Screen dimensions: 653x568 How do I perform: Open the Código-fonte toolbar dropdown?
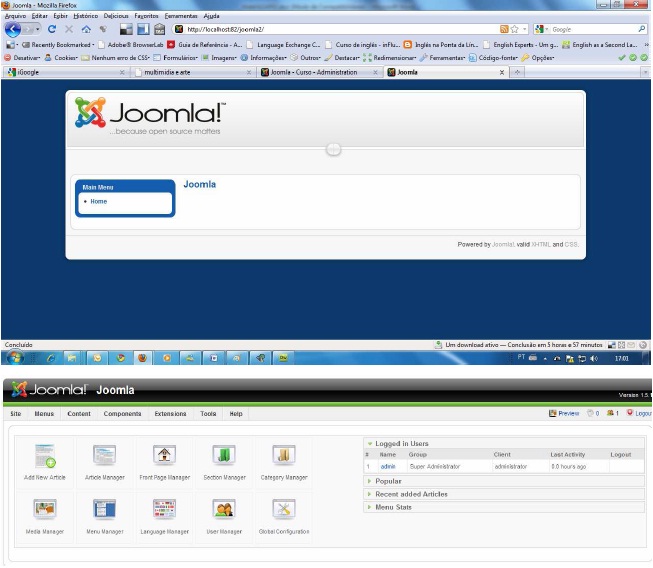pos(494,57)
